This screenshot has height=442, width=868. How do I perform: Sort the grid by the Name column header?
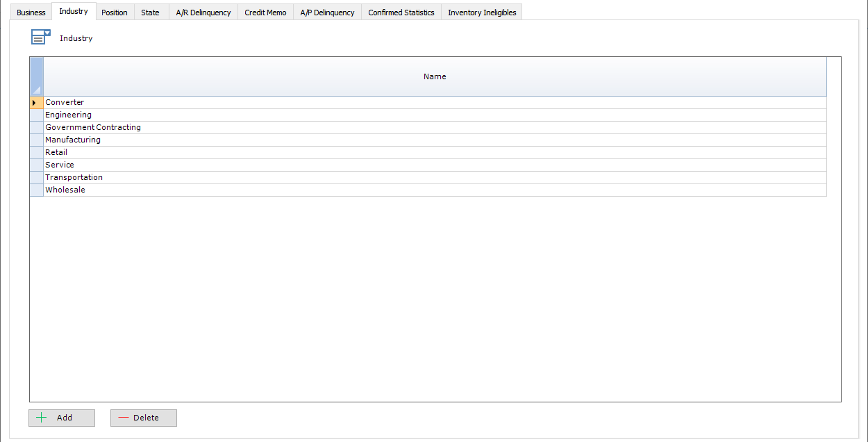435,76
